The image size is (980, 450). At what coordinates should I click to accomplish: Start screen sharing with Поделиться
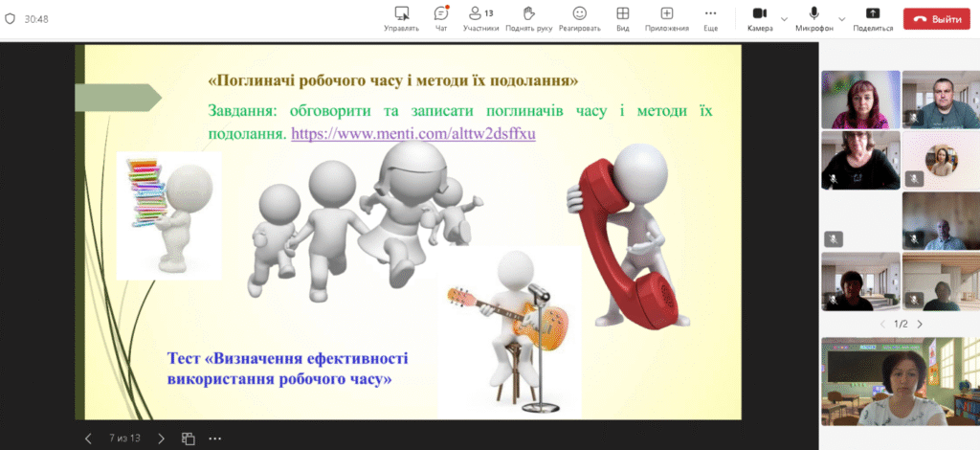[x=873, y=19]
